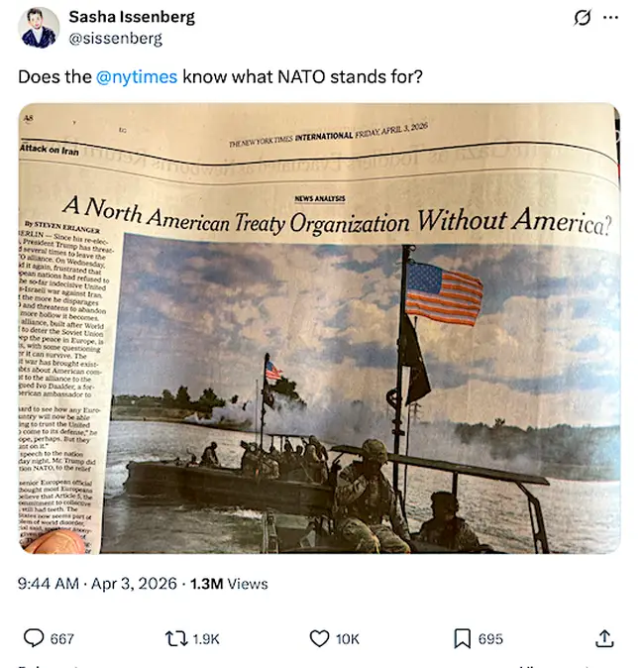Like the post with the heart
The image size is (644, 668).
coord(319,638)
